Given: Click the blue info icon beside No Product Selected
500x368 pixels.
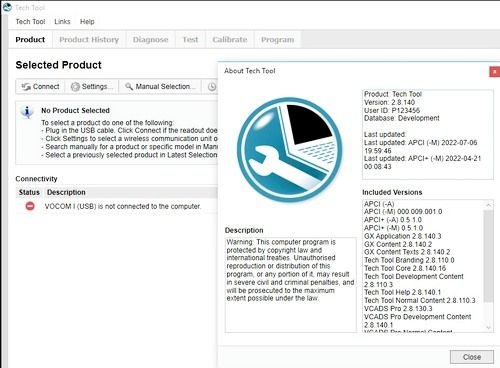Looking at the screenshot, I should (27, 112).
